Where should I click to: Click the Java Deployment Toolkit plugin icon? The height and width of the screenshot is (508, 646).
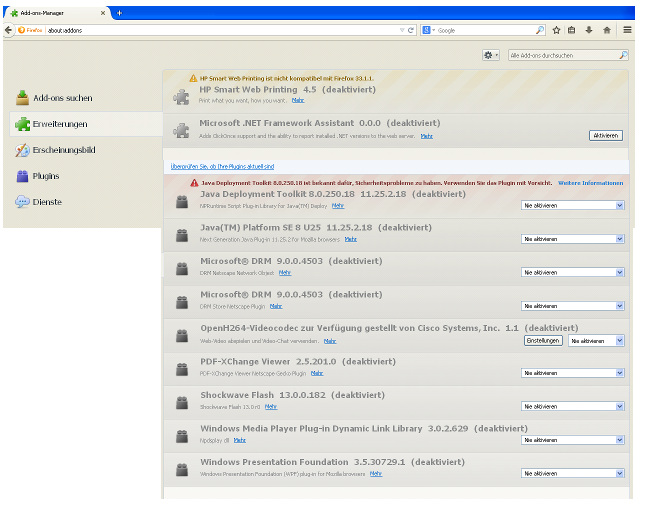(x=182, y=202)
